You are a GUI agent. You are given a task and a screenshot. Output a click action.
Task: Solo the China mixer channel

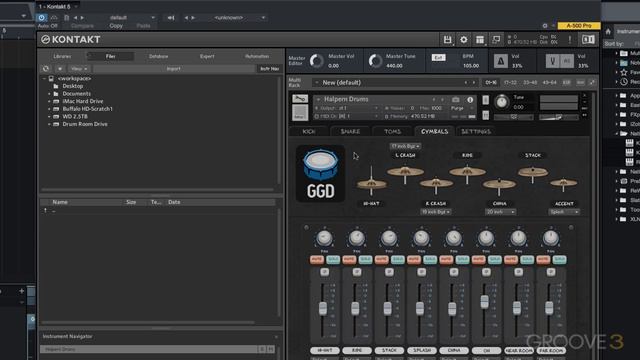pos(462,260)
